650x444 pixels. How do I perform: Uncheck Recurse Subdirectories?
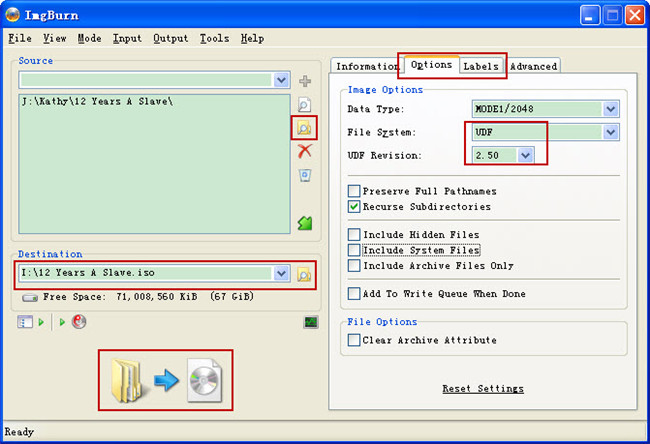(x=354, y=207)
